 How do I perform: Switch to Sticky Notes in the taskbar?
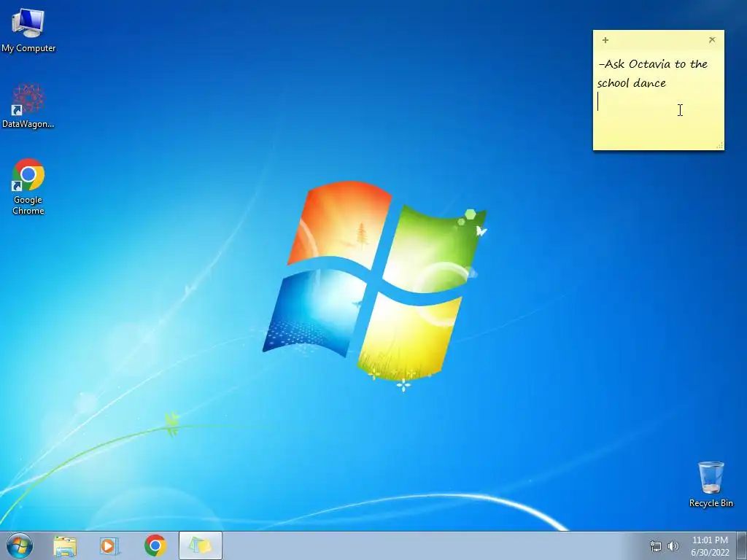[x=201, y=545]
